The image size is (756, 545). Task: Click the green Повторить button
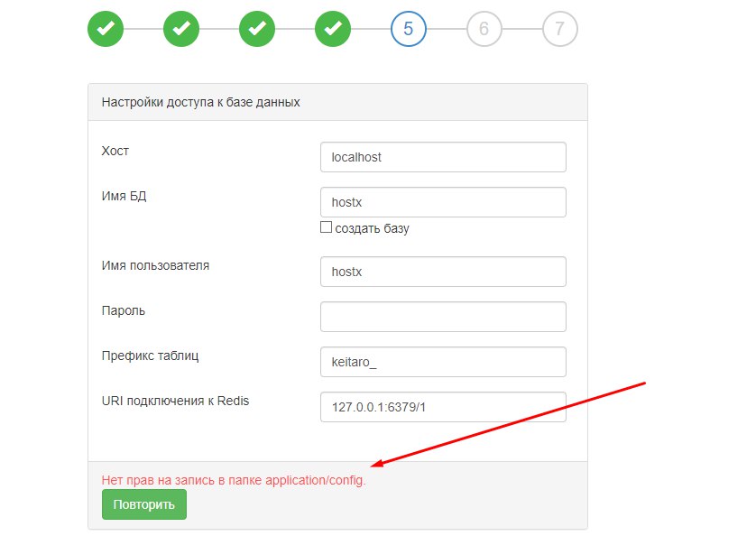pos(144,504)
